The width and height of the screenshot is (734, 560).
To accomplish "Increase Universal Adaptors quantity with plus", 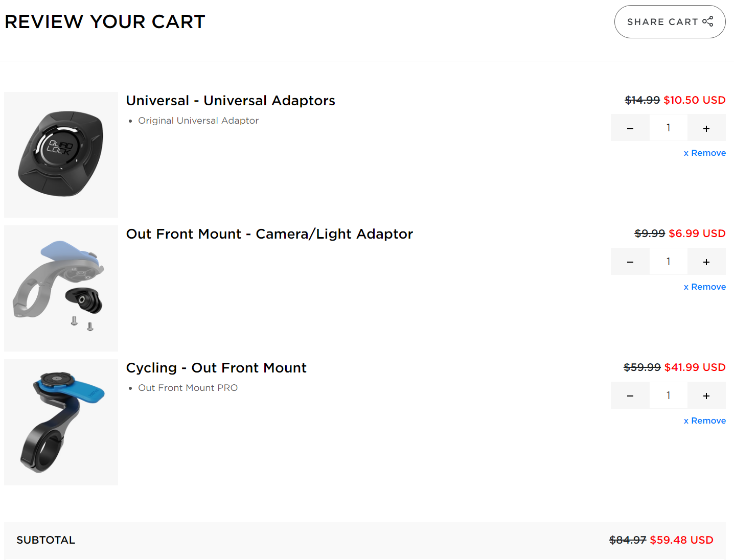I will (x=706, y=128).
